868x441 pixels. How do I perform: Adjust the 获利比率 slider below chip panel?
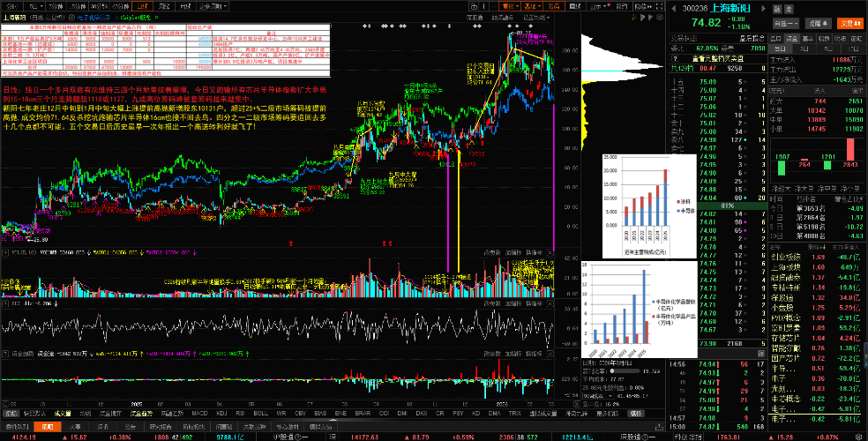(625, 370)
